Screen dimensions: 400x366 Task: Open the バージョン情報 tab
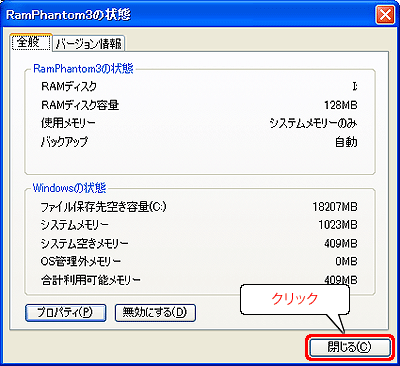[89, 44]
